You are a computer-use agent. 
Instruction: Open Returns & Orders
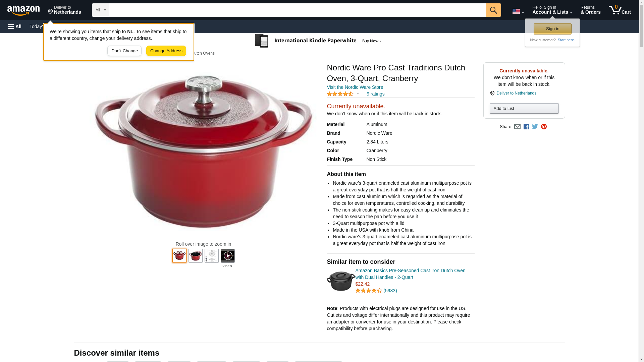[590, 10]
